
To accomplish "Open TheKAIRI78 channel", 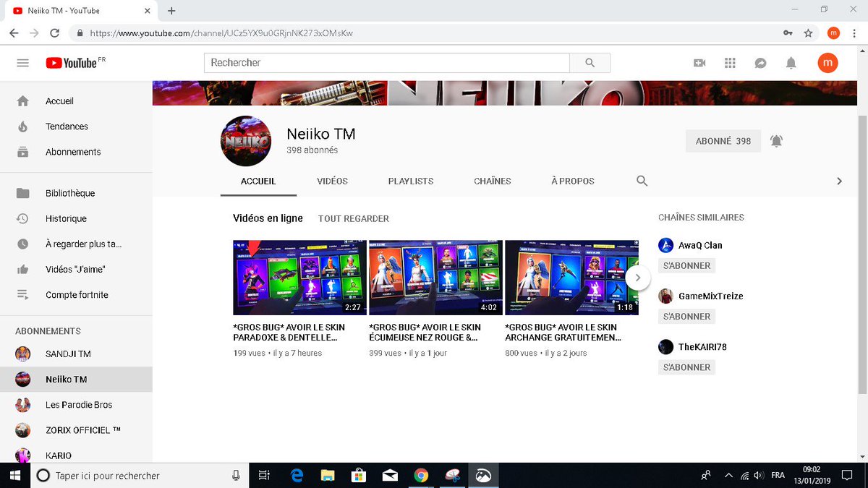I will pos(702,347).
